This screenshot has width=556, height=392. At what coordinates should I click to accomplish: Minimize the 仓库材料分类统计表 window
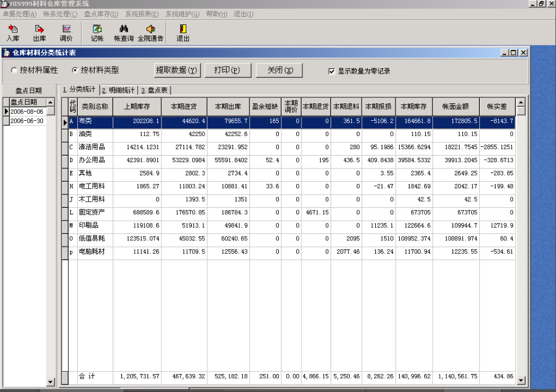click(x=505, y=53)
